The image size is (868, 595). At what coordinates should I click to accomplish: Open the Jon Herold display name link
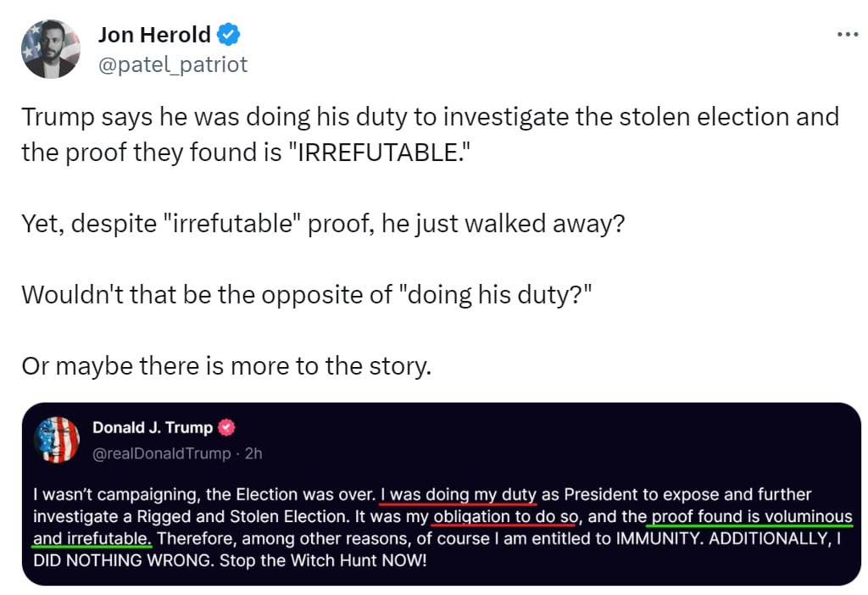(x=154, y=35)
